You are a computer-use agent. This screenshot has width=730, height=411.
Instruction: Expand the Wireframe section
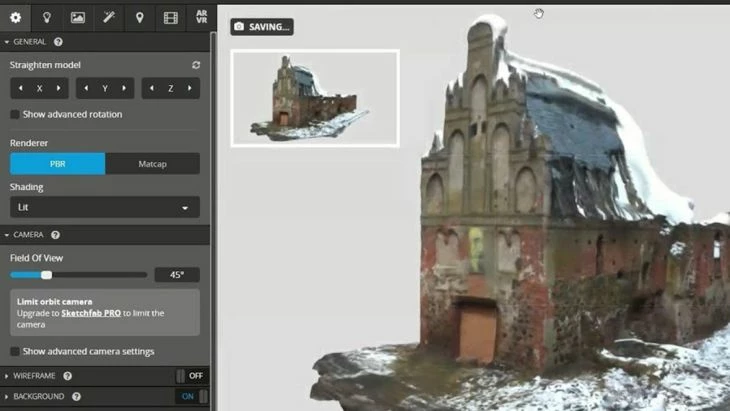click(x=7, y=376)
